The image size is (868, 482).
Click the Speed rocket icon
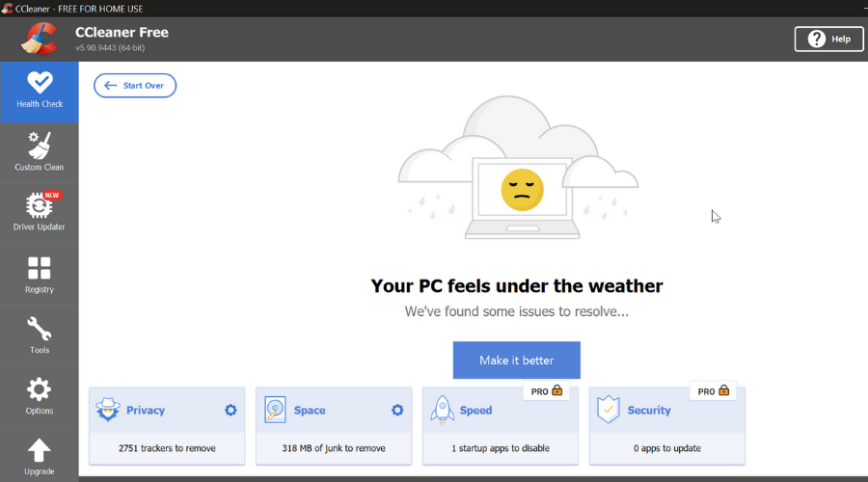[x=443, y=410]
